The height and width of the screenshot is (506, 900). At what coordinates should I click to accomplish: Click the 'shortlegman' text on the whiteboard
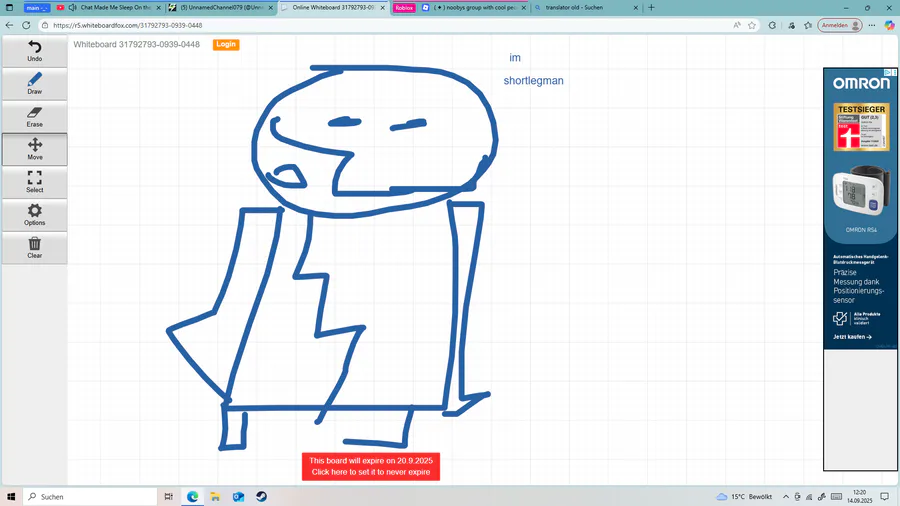click(x=533, y=80)
